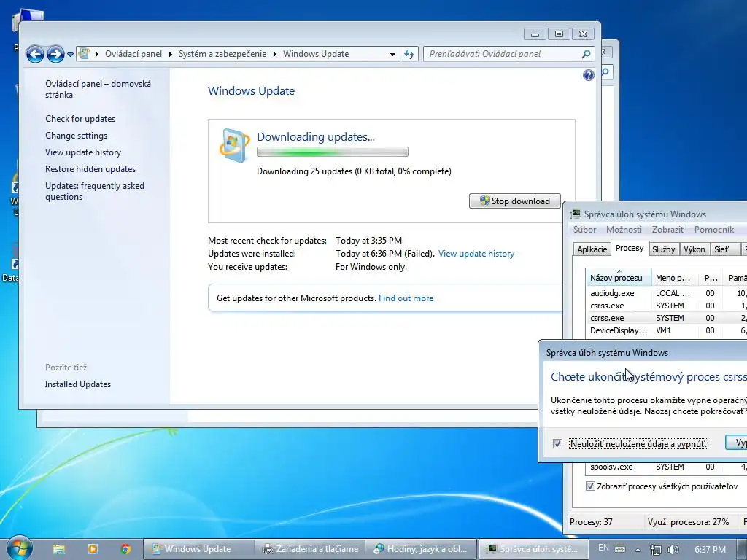The image size is (747, 560).
Task: Open the Súbor menu in Task Manager
Action: (584, 230)
